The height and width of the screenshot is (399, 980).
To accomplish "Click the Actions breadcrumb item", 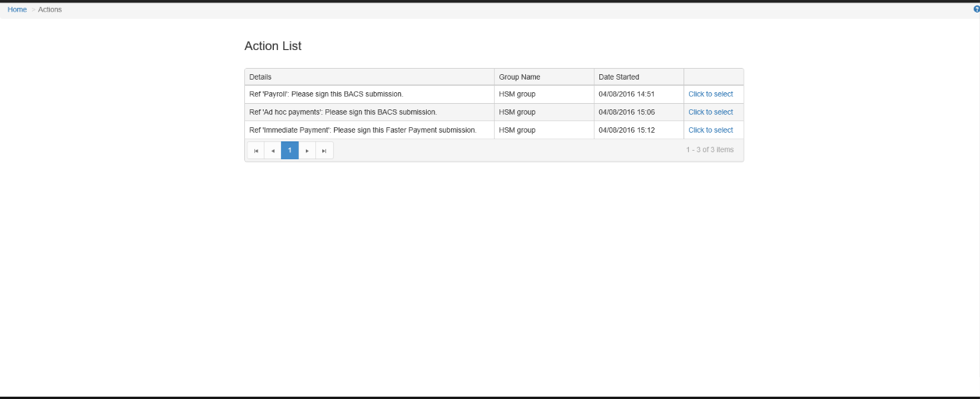I will pos(50,9).
